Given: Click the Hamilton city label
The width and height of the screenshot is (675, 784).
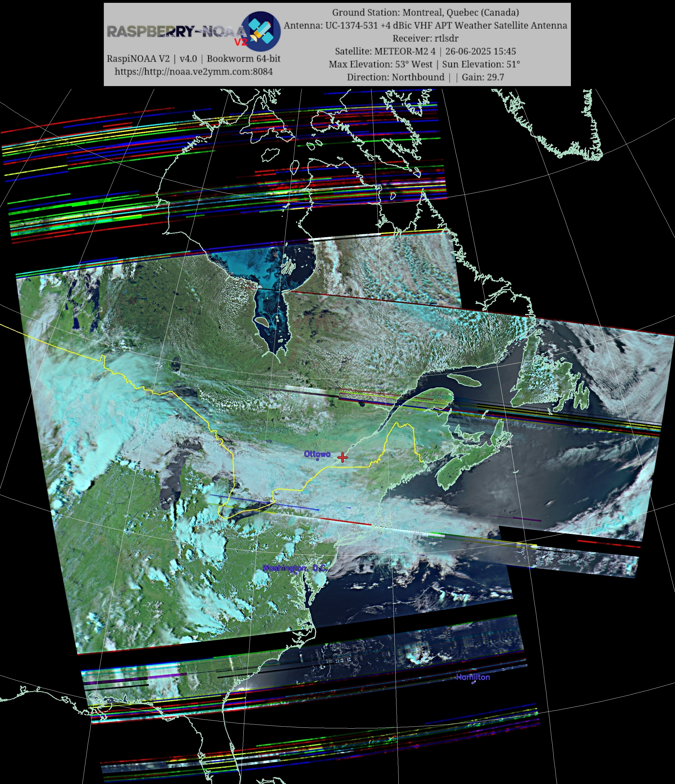Looking at the screenshot, I should coord(473,677).
